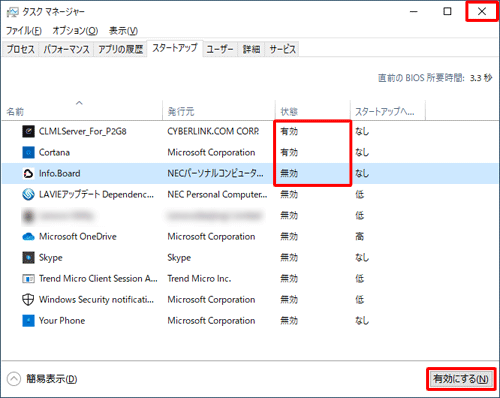The width and height of the screenshot is (500, 398).
Task: Click the Task Manager title bar icon
Action: point(13,12)
